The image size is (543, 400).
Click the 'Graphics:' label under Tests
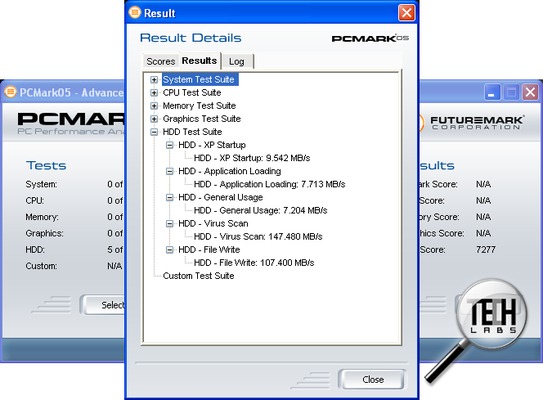point(44,233)
